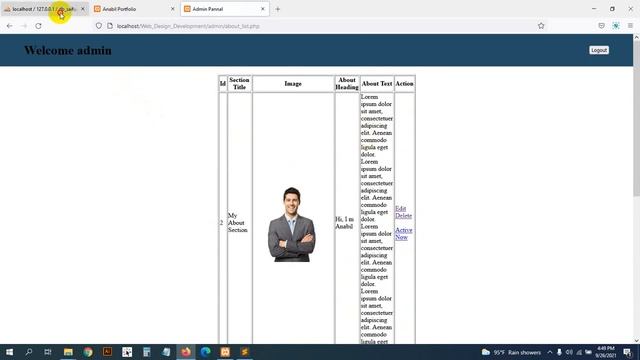Click the page vertical scrollbar thumb
The height and width of the screenshot is (360, 640).
[636, 118]
